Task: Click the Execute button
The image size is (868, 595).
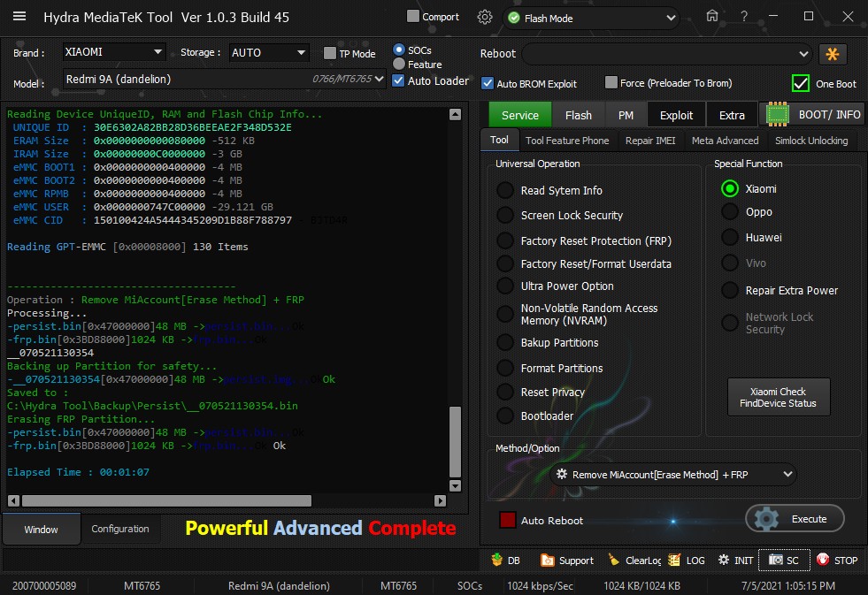Action: (x=795, y=519)
